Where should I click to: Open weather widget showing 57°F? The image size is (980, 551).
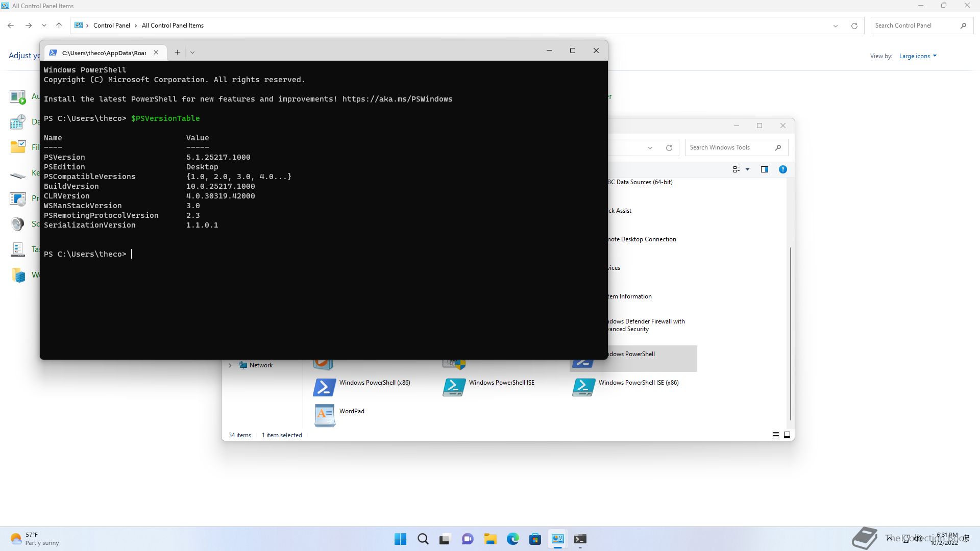pyautogui.click(x=35, y=539)
